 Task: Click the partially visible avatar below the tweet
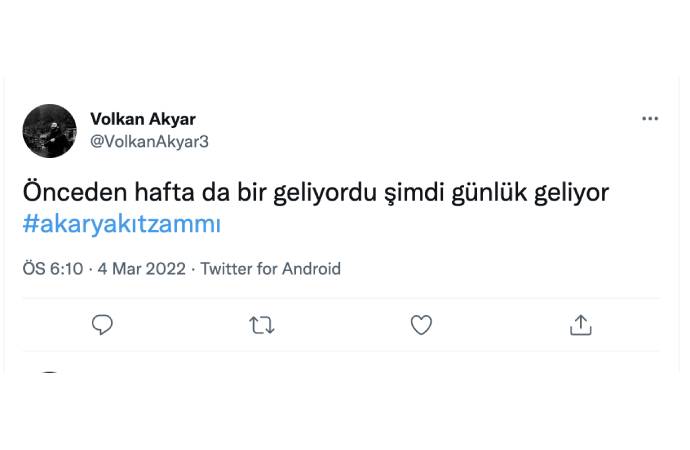coord(49,373)
